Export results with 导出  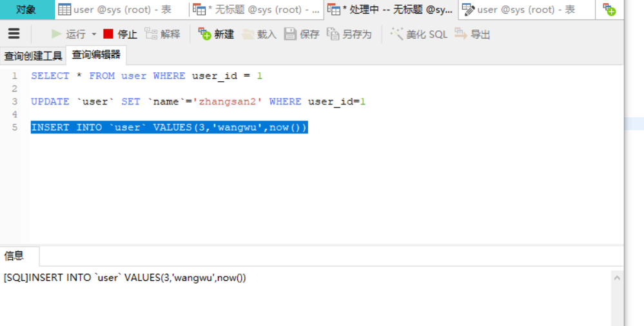(473, 34)
